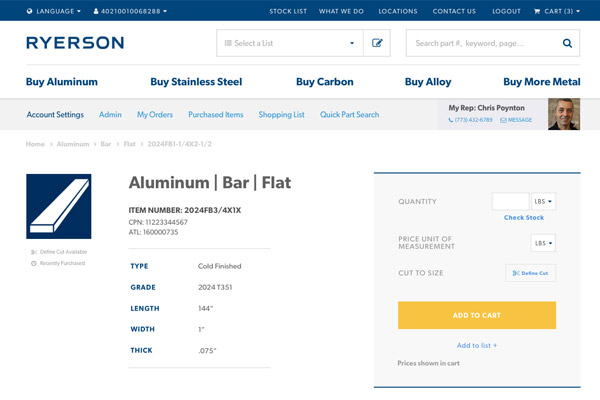This screenshot has height=400, width=600.
Task: Change Price Unit of Measurement LBS dropdown
Action: pos(543,243)
